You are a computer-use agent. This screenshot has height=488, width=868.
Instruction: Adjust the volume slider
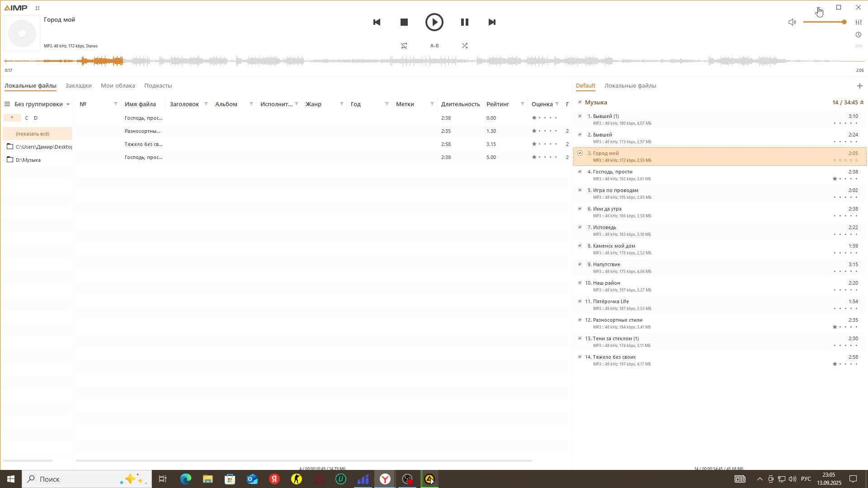[824, 22]
